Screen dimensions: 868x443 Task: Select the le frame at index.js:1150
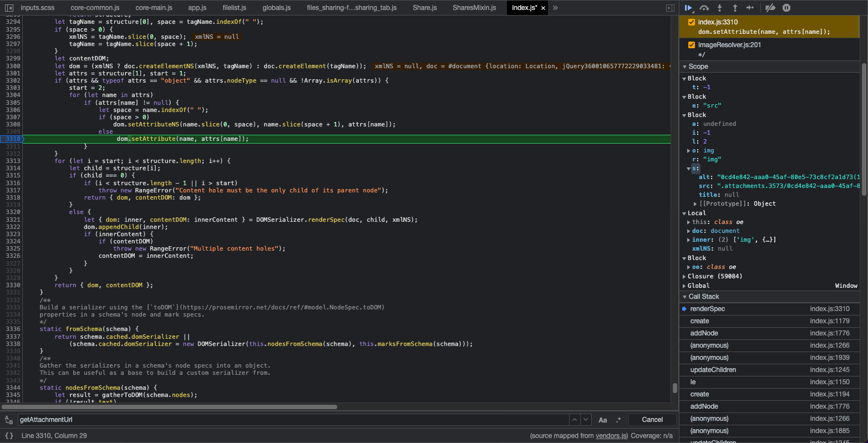[770, 382]
